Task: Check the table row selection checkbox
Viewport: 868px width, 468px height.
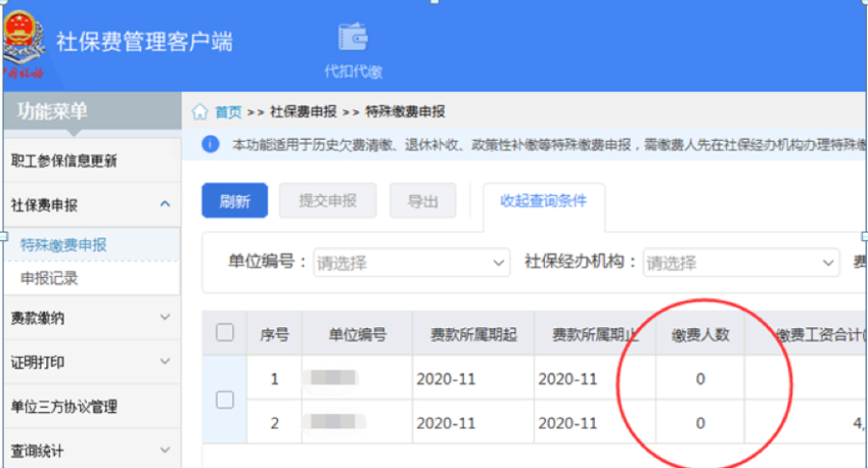Action: click(225, 399)
